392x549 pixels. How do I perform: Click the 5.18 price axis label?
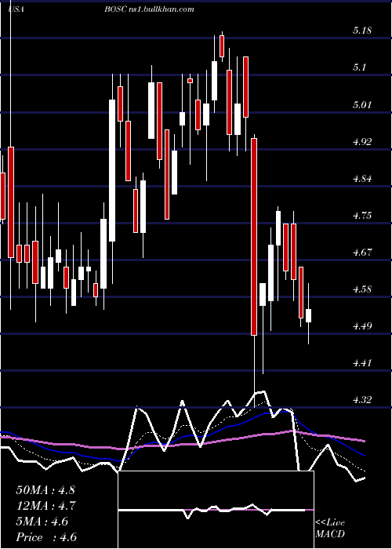362,31
